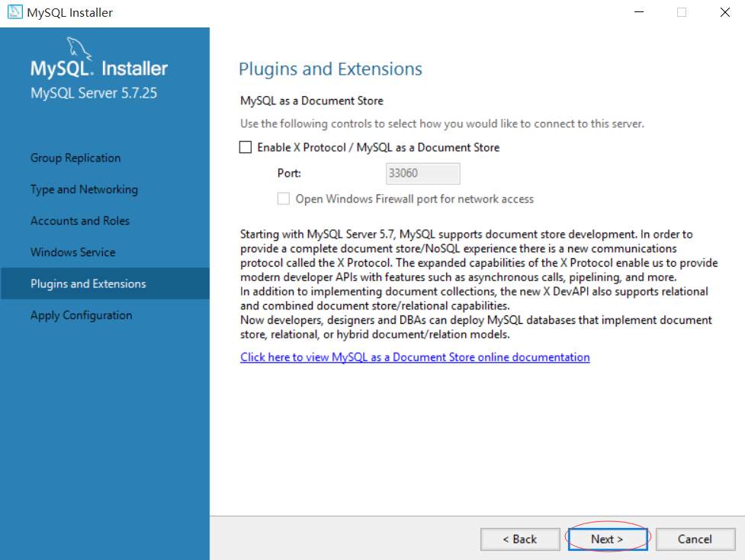Cancel the installer configuration
This screenshot has width=745, height=560.
click(x=695, y=539)
